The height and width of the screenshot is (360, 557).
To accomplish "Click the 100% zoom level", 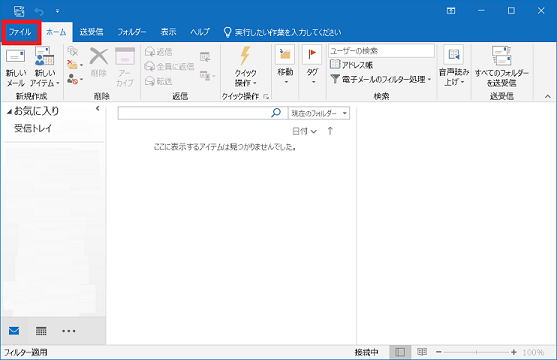I will pyautogui.click(x=533, y=352).
